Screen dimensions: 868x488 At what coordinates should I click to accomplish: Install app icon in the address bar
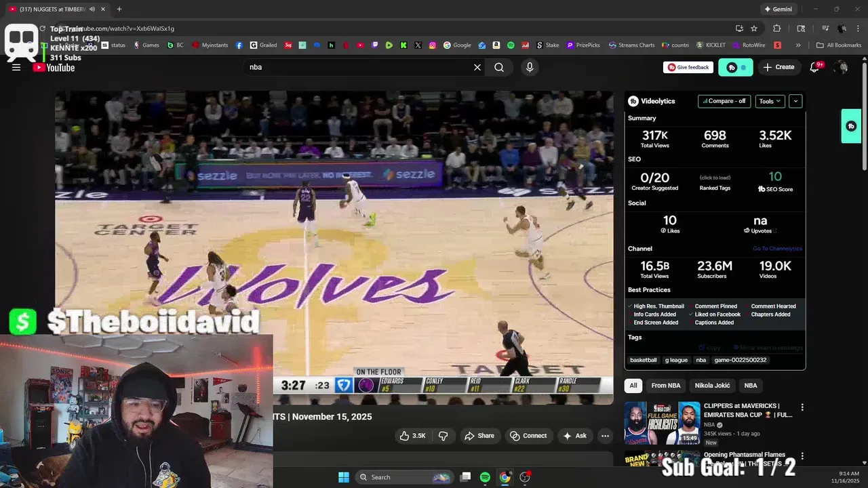click(x=739, y=28)
